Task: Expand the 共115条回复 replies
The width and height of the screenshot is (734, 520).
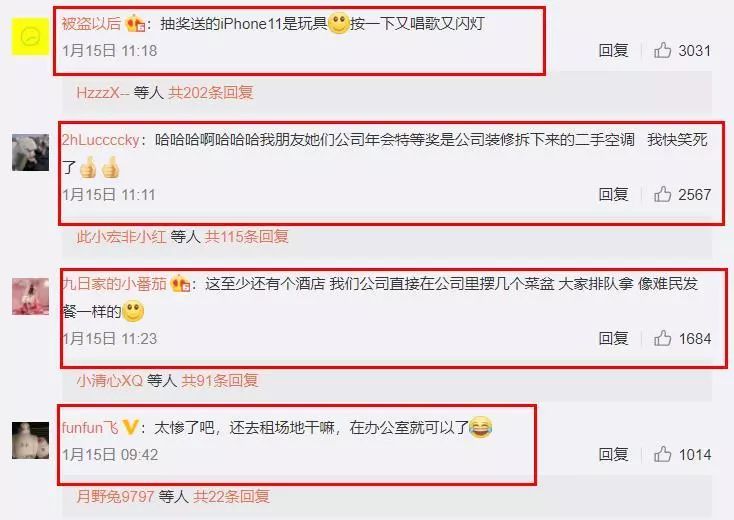Action: 246,237
